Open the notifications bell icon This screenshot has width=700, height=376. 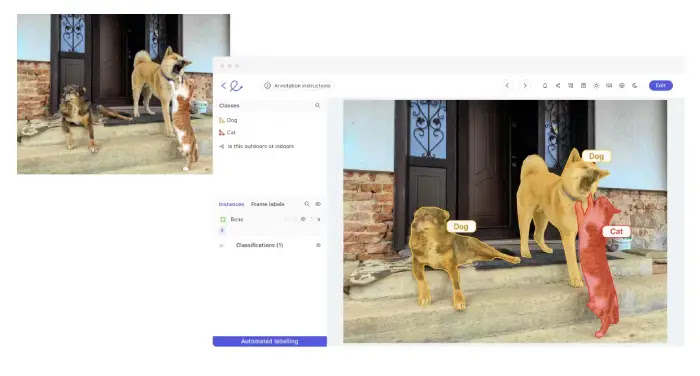545,85
